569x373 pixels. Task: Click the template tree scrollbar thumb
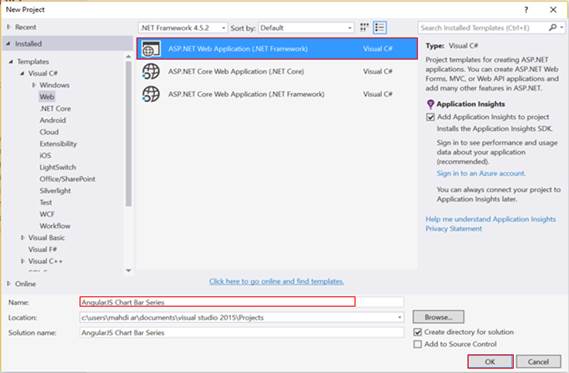[128, 134]
